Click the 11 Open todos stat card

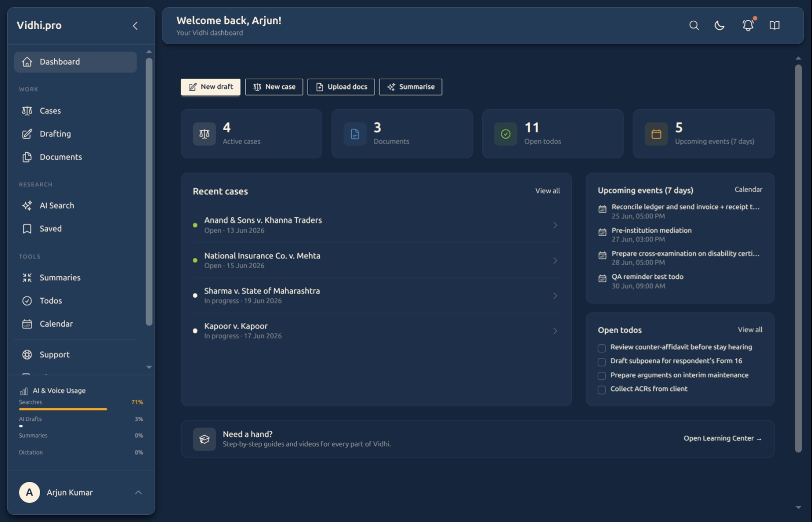point(553,134)
